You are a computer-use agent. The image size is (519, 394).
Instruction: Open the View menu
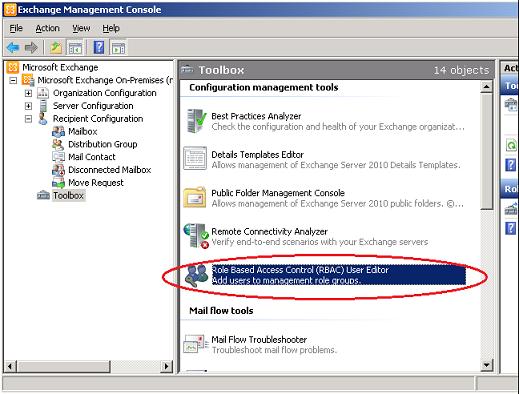(x=81, y=28)
